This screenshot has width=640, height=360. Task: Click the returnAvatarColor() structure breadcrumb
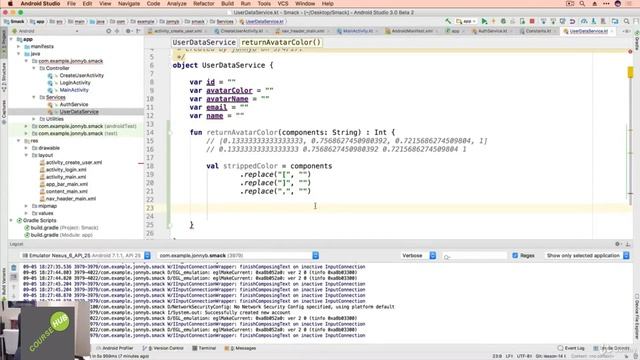coord(281,42)
